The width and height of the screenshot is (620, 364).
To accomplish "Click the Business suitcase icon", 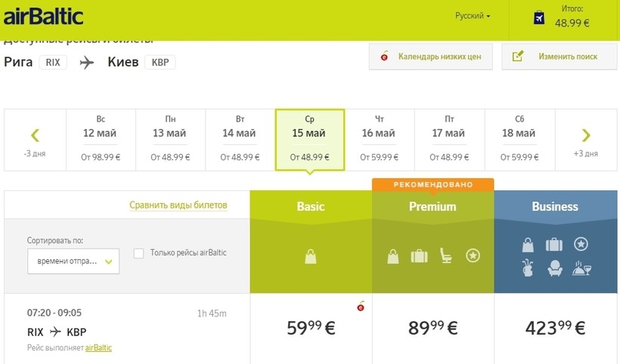I will (x=554, y=245).
